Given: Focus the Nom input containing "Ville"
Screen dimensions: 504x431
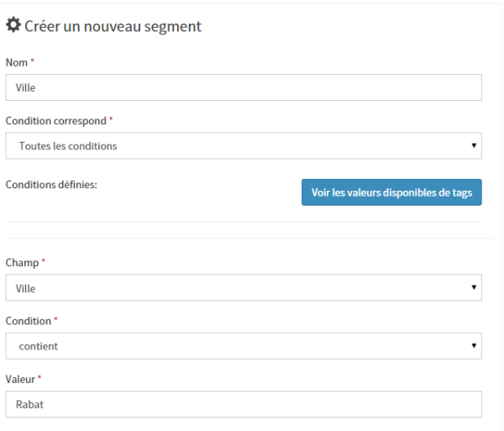Looking at the screenshot, I should [244, 87].
